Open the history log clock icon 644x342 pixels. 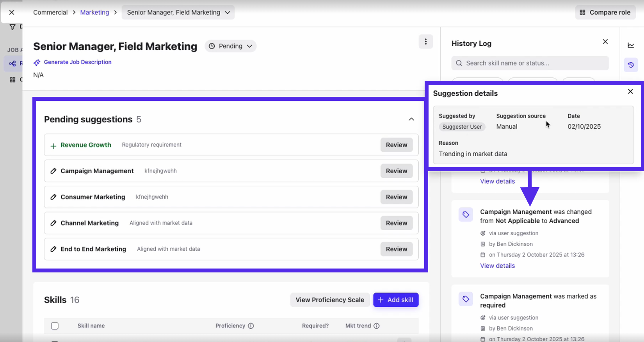pos(631,65)
